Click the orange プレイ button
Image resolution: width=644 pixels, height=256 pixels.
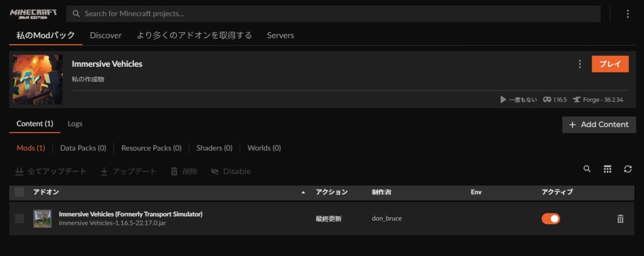tap(610, 64)
